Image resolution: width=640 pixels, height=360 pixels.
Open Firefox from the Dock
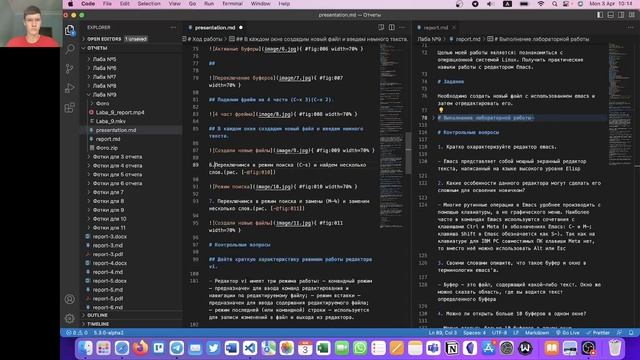tap(140, 348)
